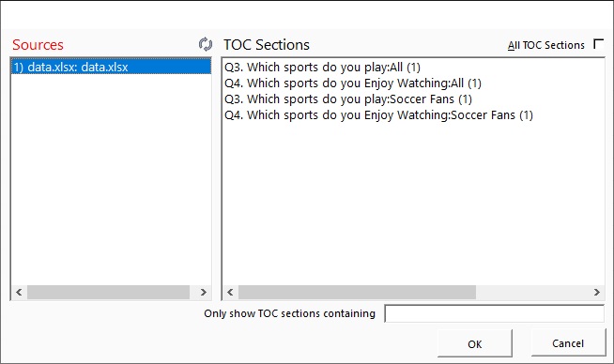Image resolution: width=614 pixels, height=364 pixels.
Task: Click Sources list left scroll arrow
Action: pos(19,292)
